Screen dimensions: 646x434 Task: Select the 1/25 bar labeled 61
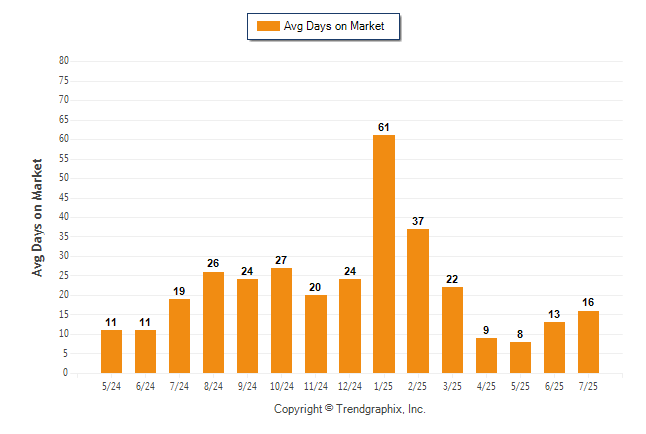click(384, 254)
